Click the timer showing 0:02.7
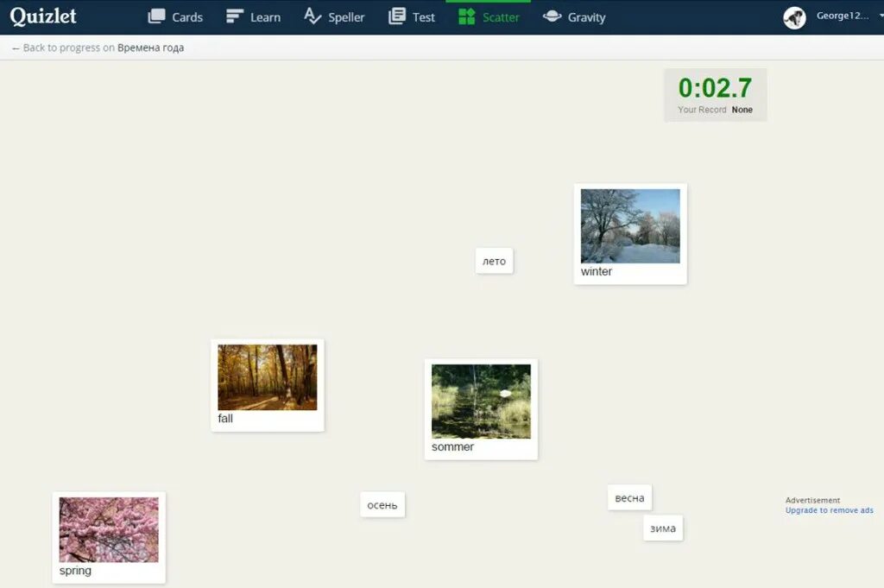Image resolution: width=884 pixels, height=588 pixels. (715, 87)
